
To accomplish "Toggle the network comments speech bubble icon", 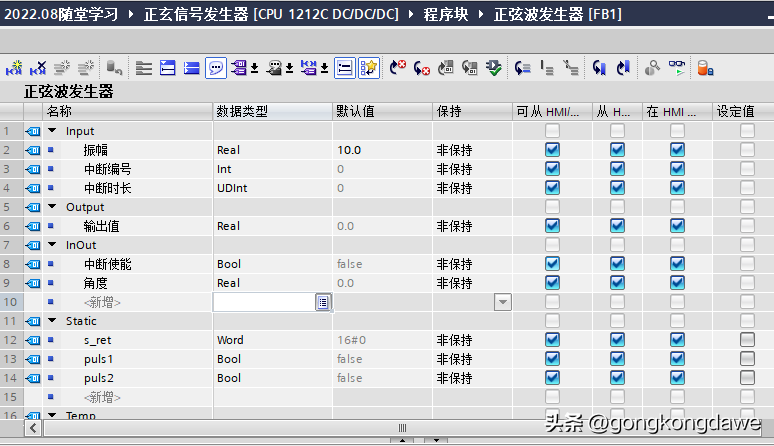I will tap(215, 68).
